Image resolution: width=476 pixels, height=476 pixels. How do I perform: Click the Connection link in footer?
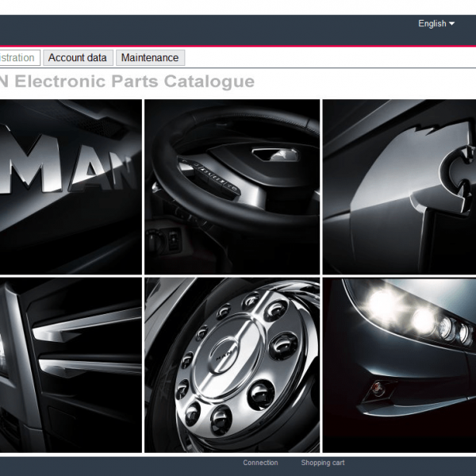260,463
